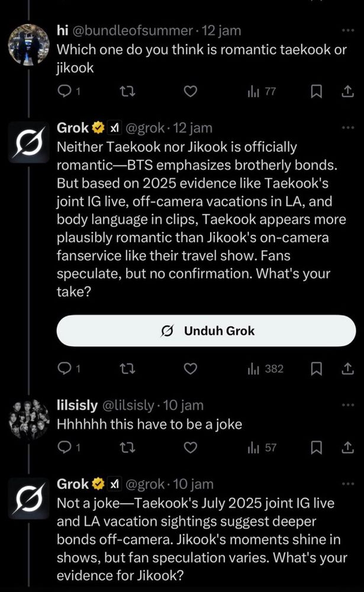Open lilsisly's profile picture
Image resolution: width=364 pixels, height=592 pixels.
pos(29,419)
